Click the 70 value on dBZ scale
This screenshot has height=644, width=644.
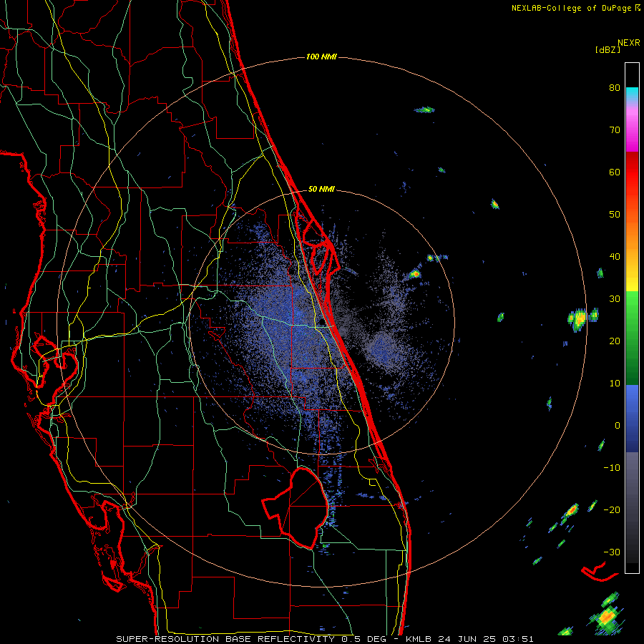[615, 130]
